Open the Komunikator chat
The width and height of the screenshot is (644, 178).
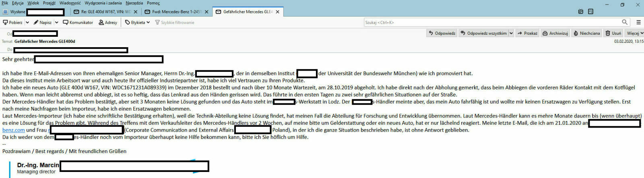pos(78,22)
